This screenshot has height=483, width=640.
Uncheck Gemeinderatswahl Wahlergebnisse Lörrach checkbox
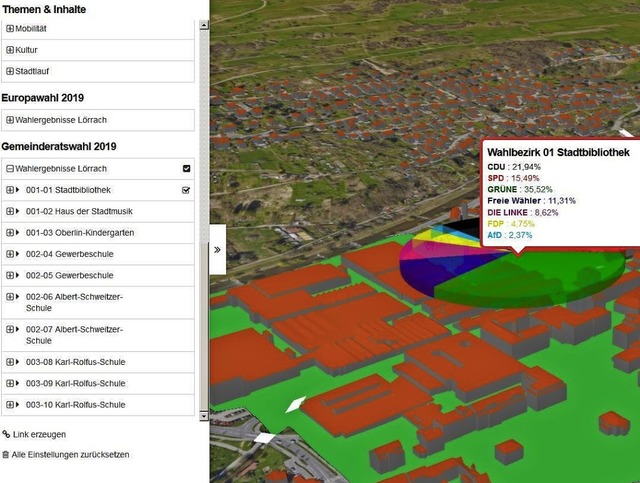187,169
